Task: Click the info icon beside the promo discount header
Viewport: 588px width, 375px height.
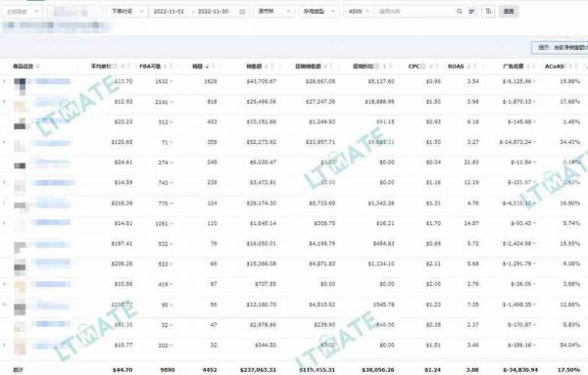Action: click(376, 67)
